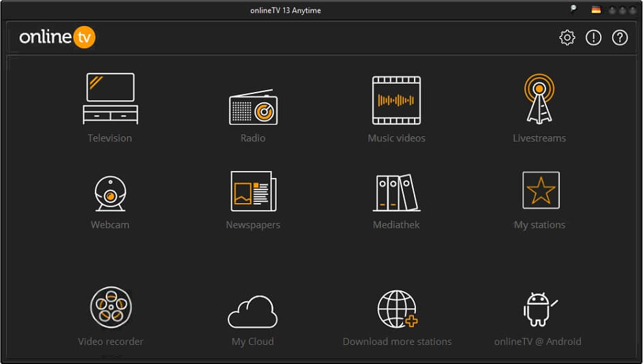
Task: Click the magnifier search icon in title bar
Action: point(573,10)
